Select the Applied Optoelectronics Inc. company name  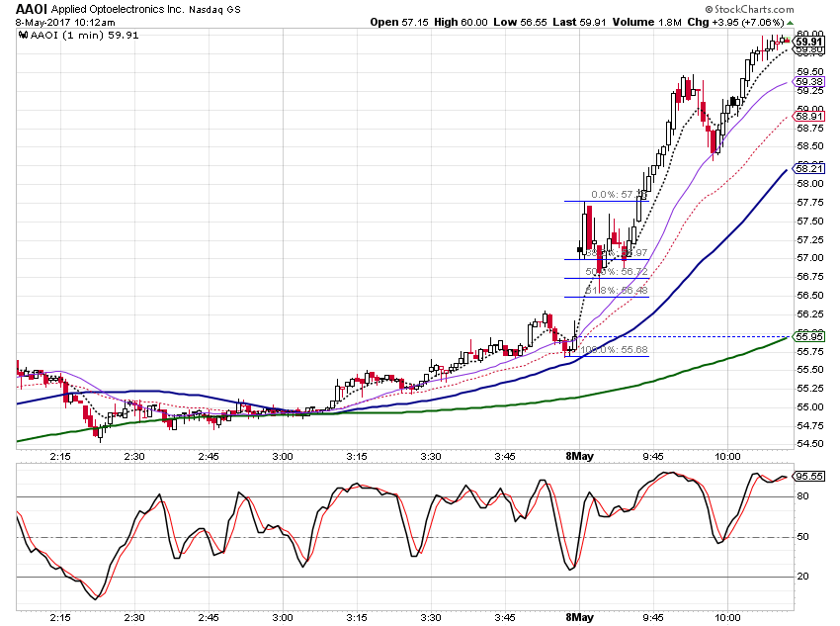(118, 10)
